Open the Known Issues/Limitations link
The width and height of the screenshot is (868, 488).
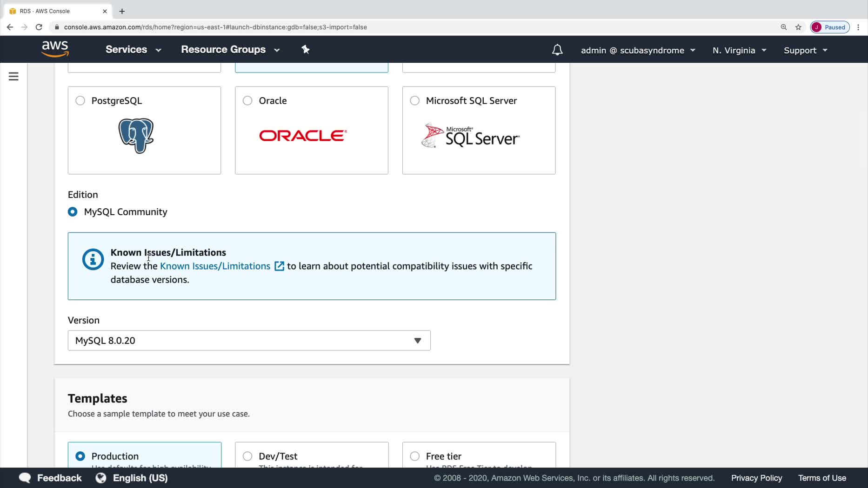click(215, 266)
